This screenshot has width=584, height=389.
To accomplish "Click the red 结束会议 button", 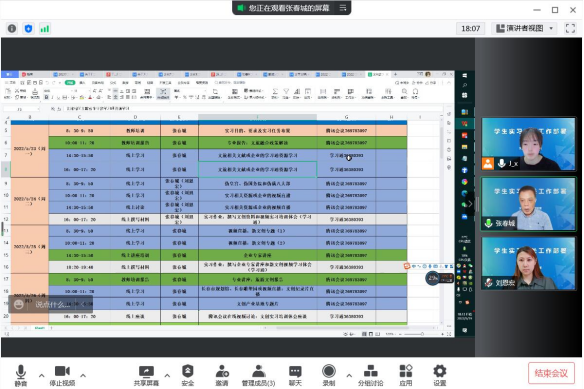I will coord(551,373).
